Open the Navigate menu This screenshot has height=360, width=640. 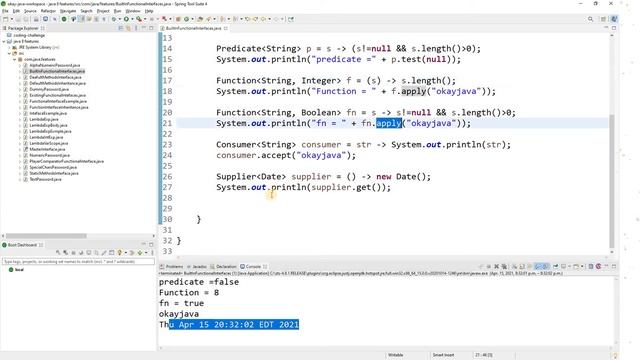pos(68,11)
